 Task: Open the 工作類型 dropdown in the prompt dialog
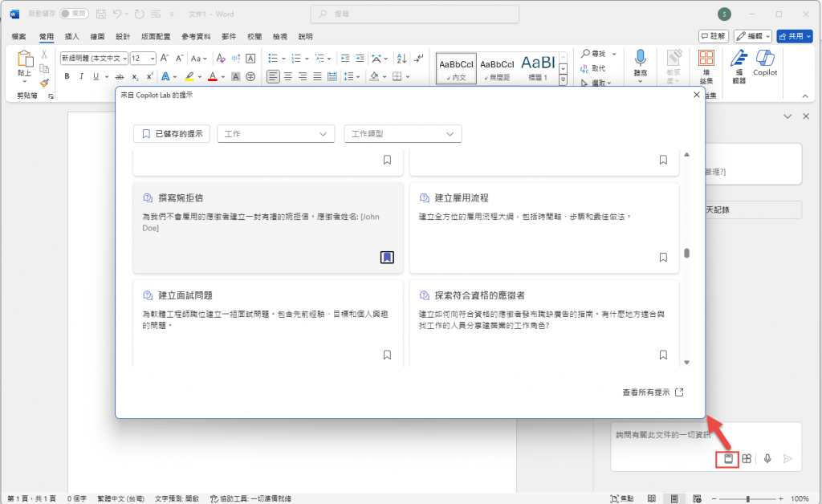click(x=403, y=133)
